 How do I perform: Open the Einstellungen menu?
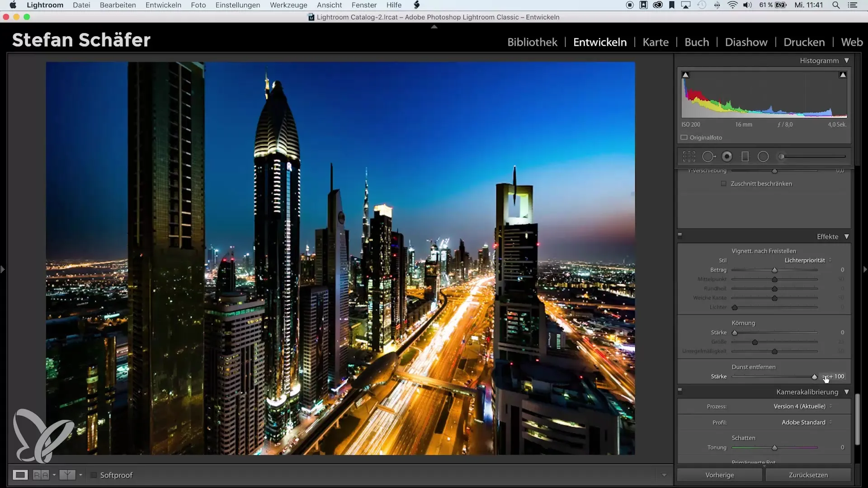237,5
